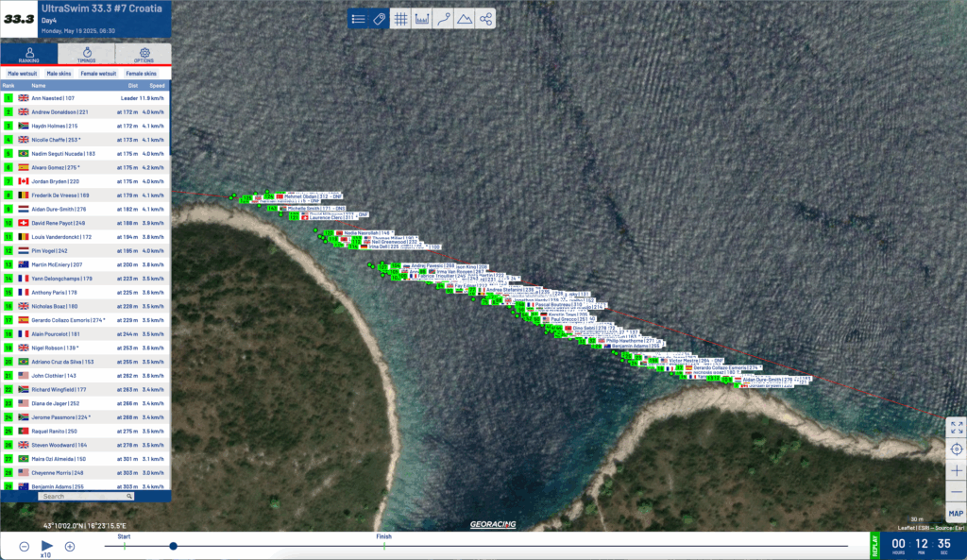Select Louis Vanderdonckt | 172 in ranking

coord(86,237)
